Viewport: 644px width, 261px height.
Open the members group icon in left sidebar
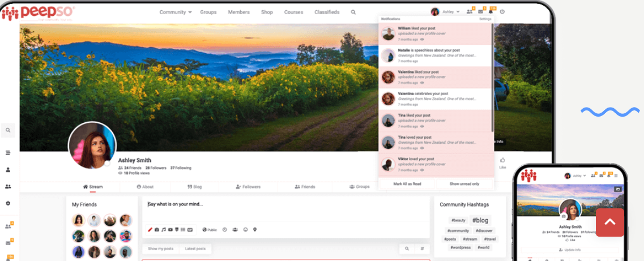[8, 187]
